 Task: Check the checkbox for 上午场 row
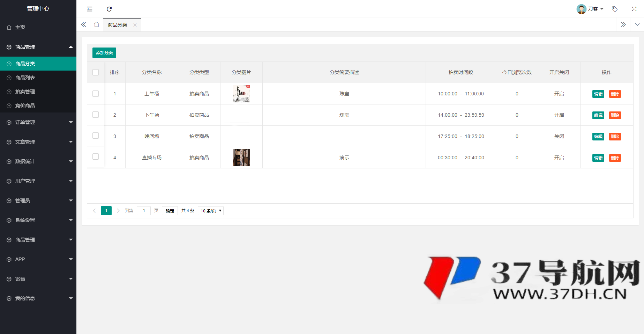point(96,94)
